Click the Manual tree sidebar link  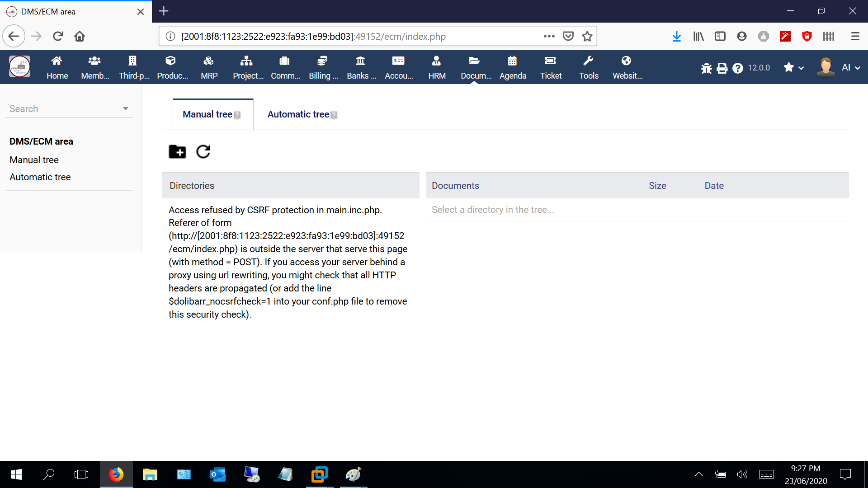[x=34, y=160]
